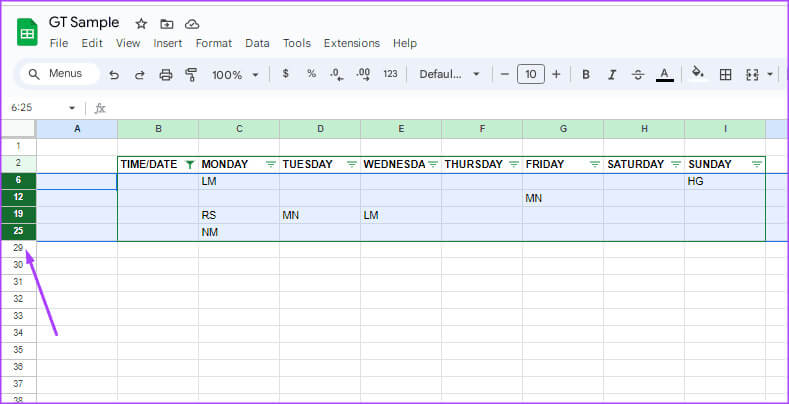Screen dimensions: 789x404
Task: Select the paint format roller tool
Action: pos(191,74)
